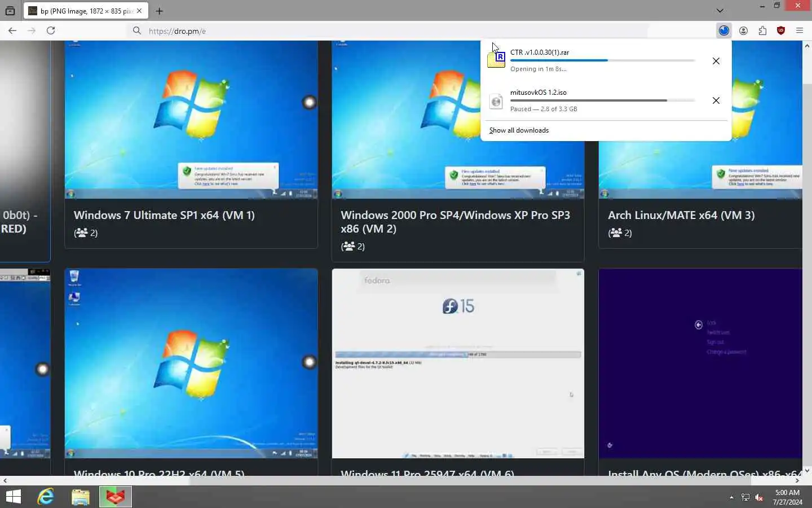Launch Internet Explorer from the taskbar
The image size is (812, 508).
coord(46,497)
